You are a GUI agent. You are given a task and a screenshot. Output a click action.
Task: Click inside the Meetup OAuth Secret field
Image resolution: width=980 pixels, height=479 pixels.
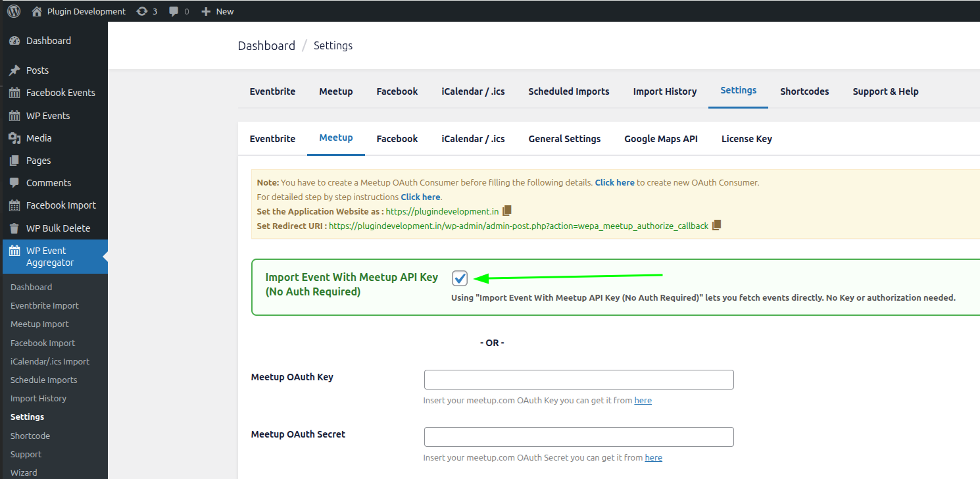(578, 436)
